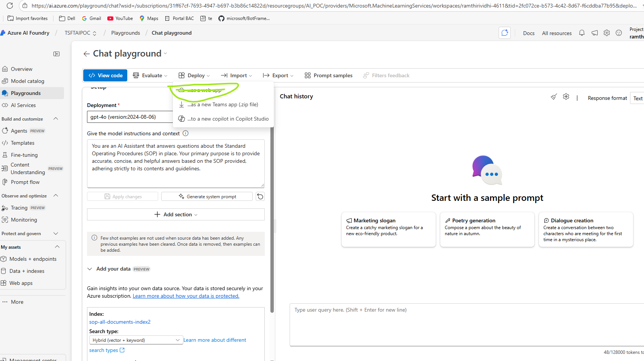Collapse the left navigation panel icon

(x=56, y=54)
